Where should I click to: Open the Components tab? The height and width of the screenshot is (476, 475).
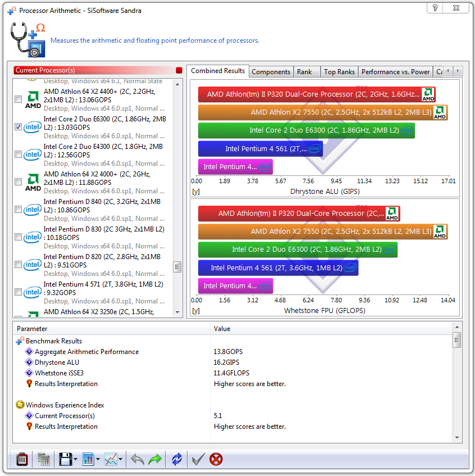tap(271, 72)
